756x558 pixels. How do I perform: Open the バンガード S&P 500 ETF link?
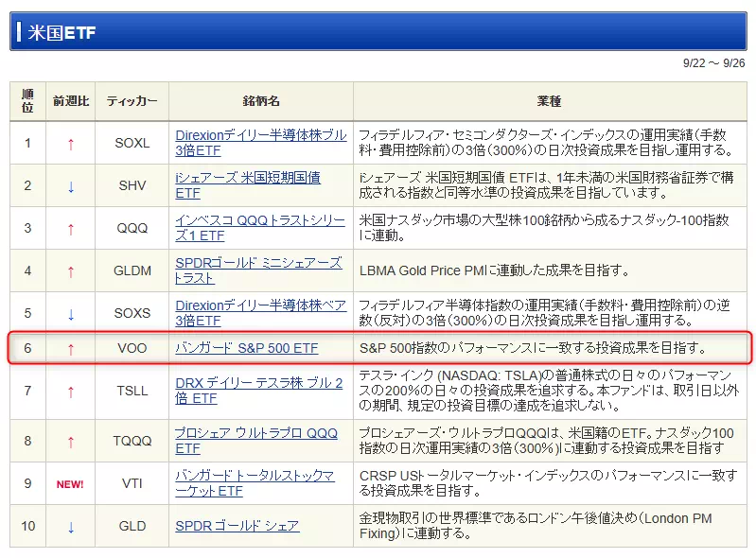[x=247, y=348]
